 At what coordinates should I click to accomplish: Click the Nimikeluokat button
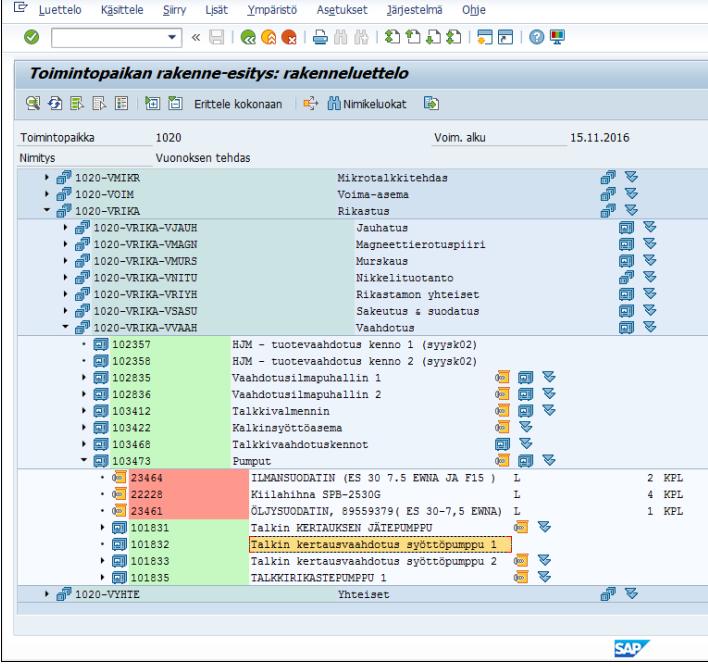(367, 104)
